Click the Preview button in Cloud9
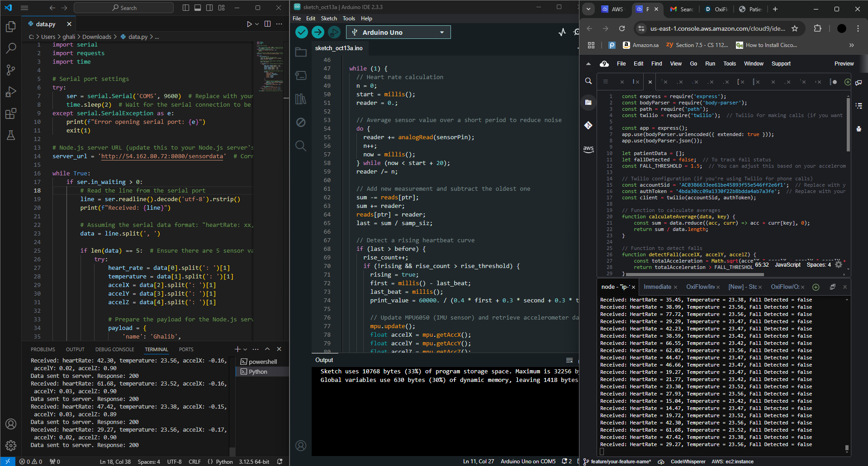Screen dimensions: 868x466 [x=844, y=64]
